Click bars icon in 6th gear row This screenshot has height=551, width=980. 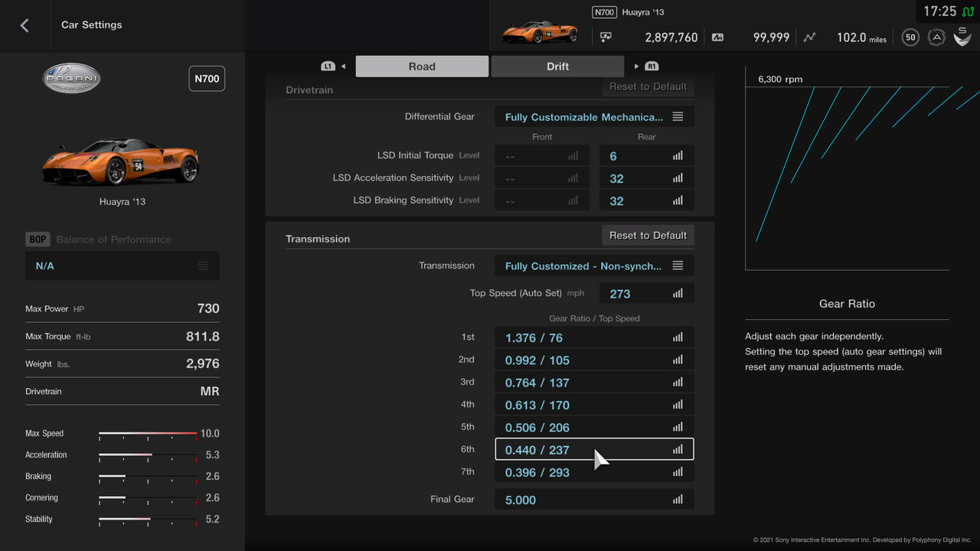point(678,450)
